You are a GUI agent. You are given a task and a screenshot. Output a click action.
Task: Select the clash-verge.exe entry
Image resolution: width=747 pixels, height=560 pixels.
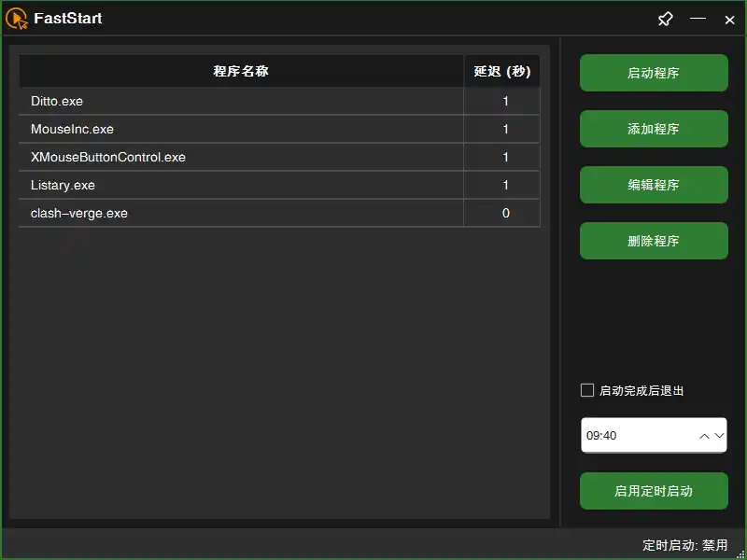click(279, 214)
